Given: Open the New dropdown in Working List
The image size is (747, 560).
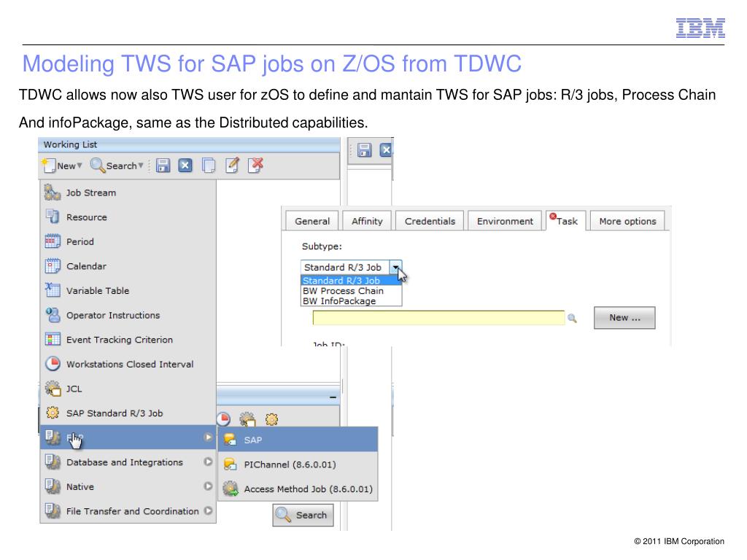Looking at the screenshot, I should (63, 166).
